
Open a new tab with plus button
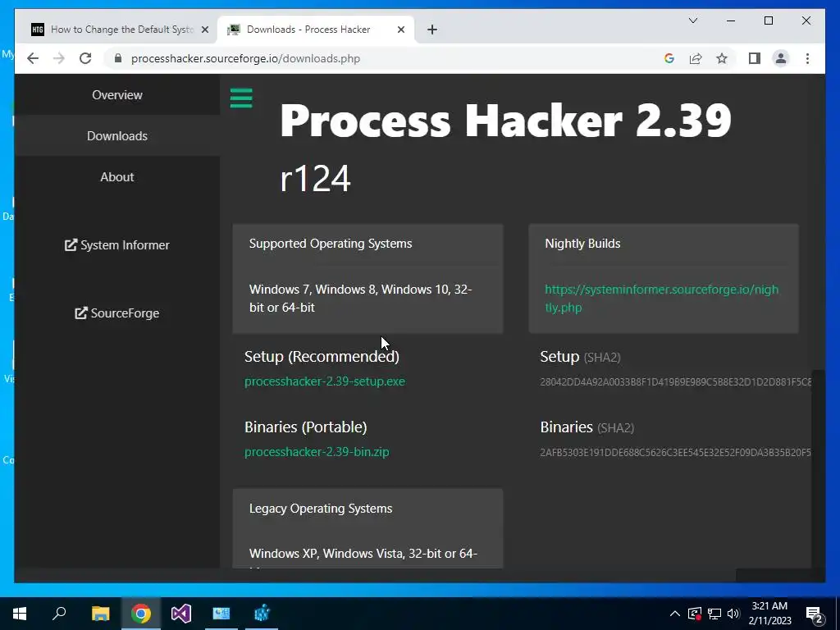[432, 30]
